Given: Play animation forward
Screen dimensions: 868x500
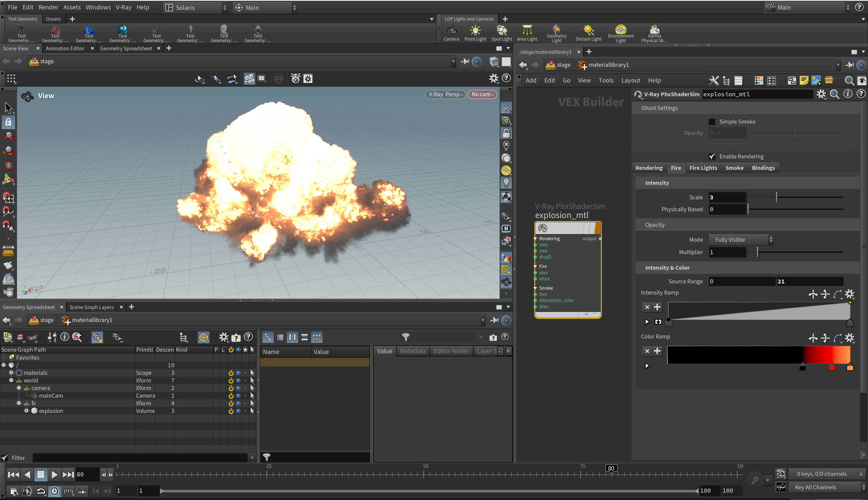Looking at the screenshot, I should click(x=54, y=474).
